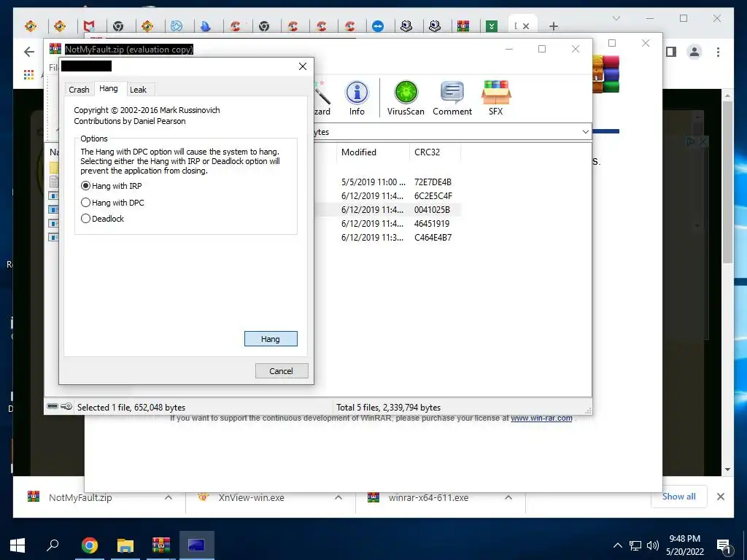Open Chrome's side panel icon

[671, 52]
